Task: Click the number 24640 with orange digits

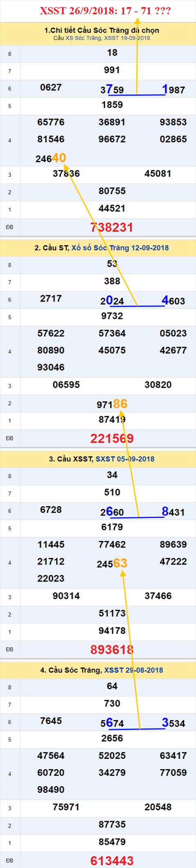Action: [51, 158]
